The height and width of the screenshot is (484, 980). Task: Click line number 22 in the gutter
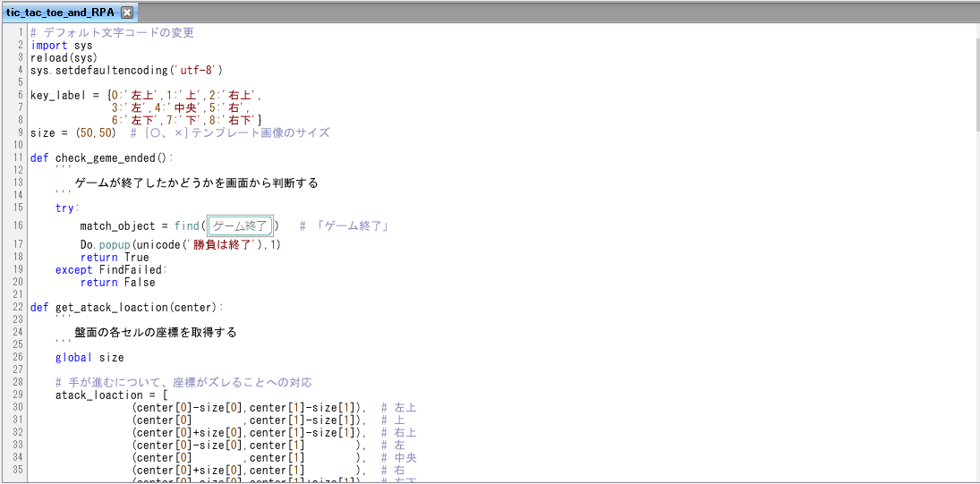click(19, 308)
